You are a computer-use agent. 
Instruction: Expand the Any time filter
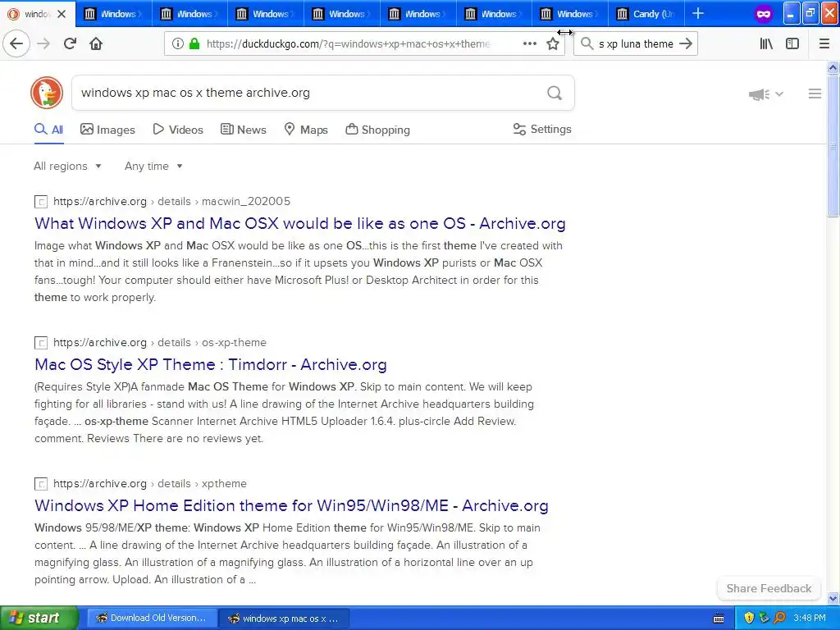(153, 166)
